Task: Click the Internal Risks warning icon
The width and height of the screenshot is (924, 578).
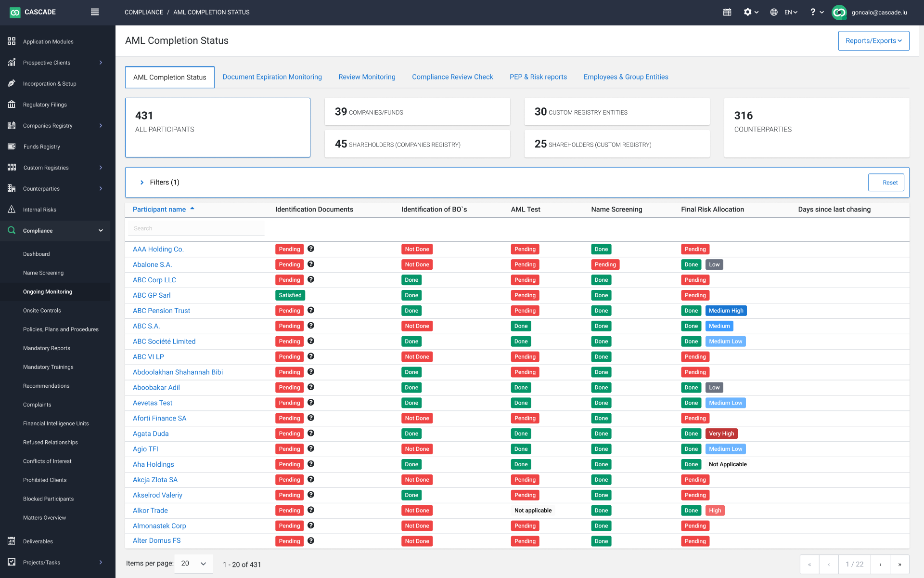Action: pos(12,210)
